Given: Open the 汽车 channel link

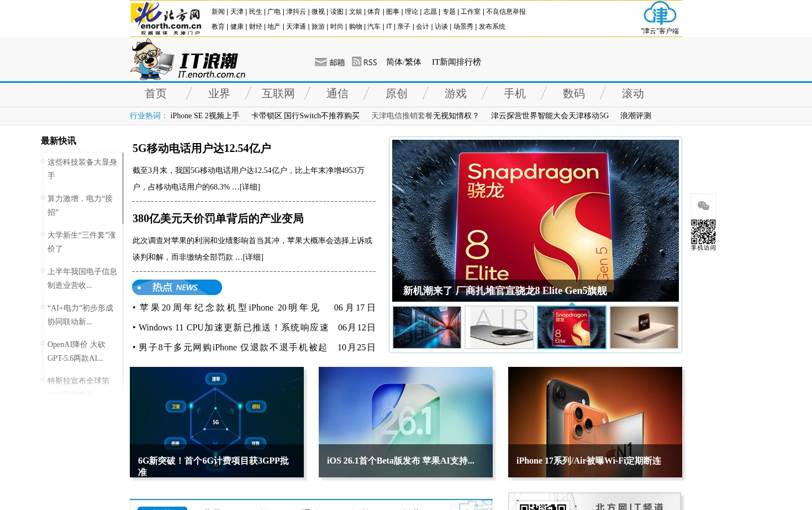Looking at the screenshot, I should [x=374, y=27].
